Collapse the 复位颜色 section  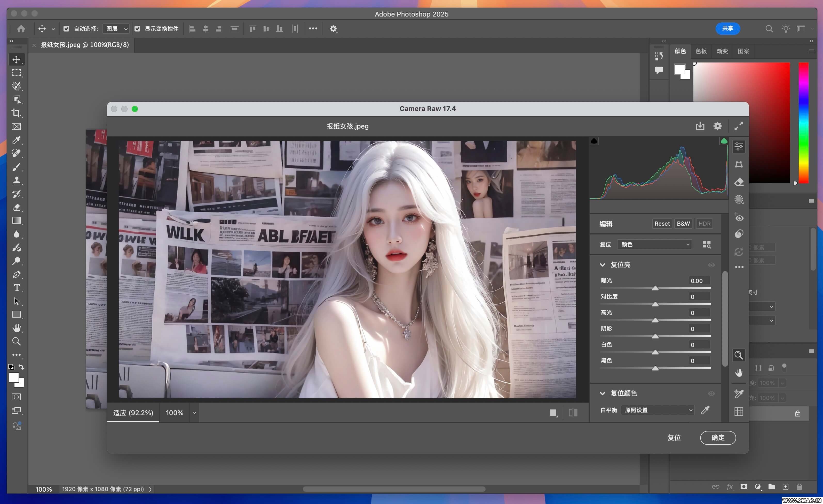[603, 393]
